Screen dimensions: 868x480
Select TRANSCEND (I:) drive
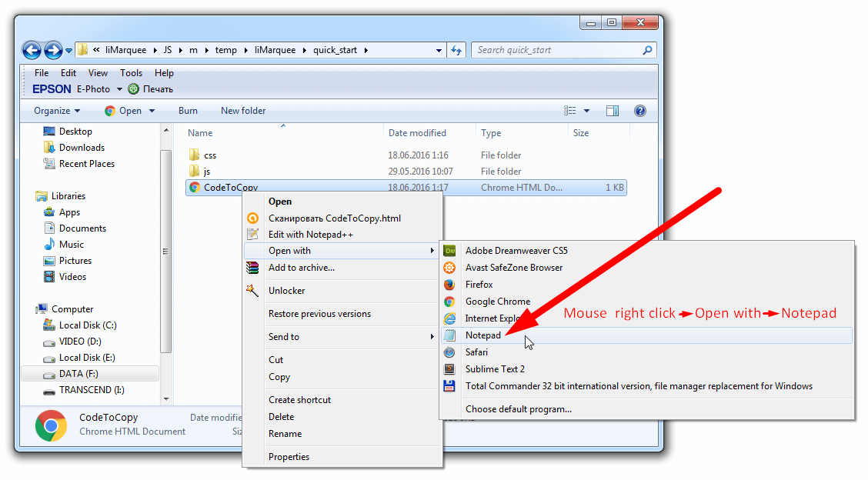pyautogui.click(x=92, y=390)
